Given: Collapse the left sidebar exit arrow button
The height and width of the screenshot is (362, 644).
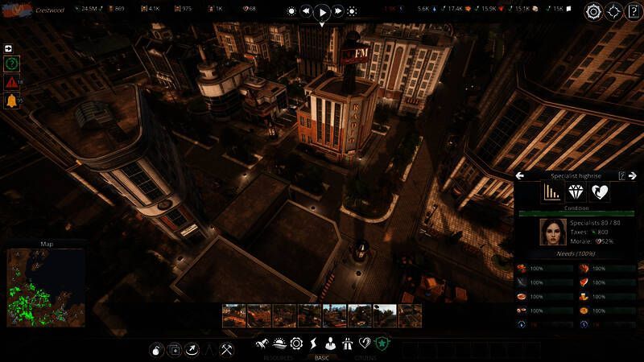Looking at the screenshot, I should (9, 48).
